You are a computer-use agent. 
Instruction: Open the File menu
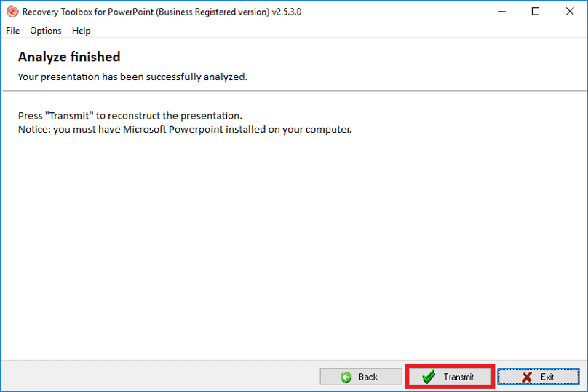point(13,31)
